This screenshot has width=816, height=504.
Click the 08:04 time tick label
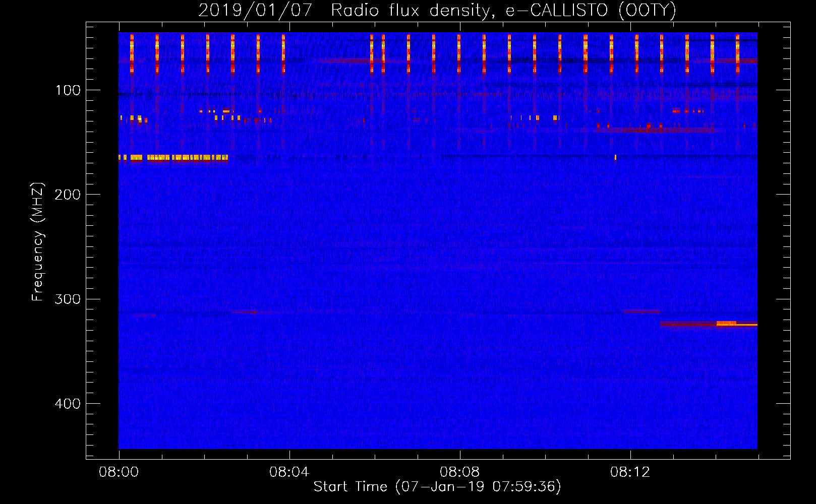(x=289, y=472)
